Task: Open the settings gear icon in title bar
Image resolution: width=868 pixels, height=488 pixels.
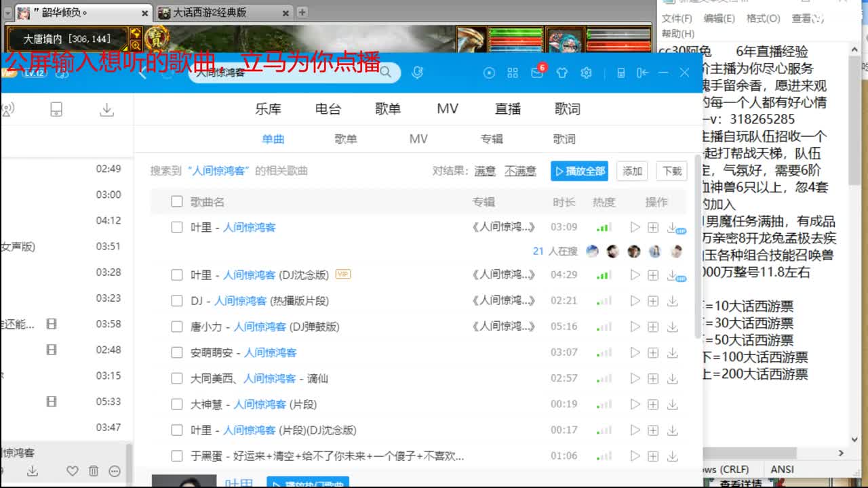Action: (x=586, y=73)
